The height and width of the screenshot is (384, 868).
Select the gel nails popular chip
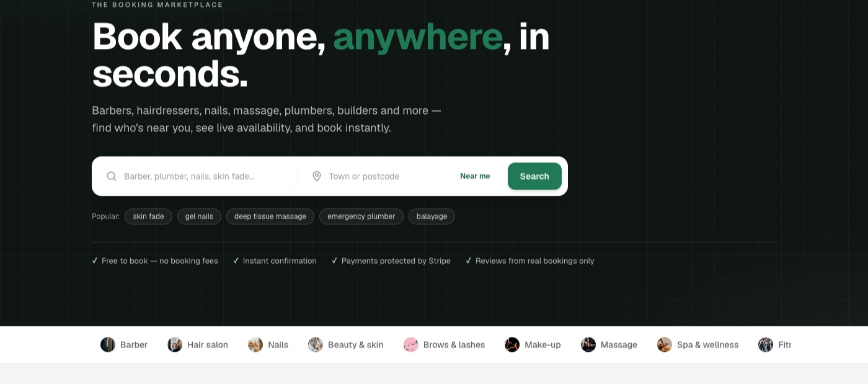(199, 216)
